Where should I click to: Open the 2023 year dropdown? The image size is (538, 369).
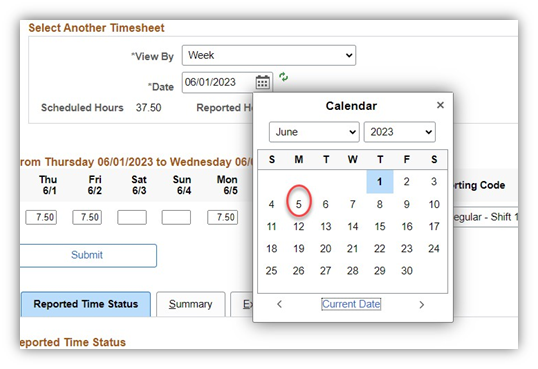[400, 132]
